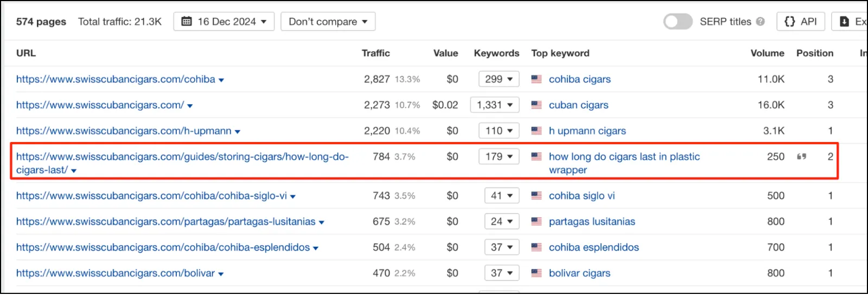Click the US flag beside bolivar cigars
This screenshot has width=868, height=295.
(536, 273)
